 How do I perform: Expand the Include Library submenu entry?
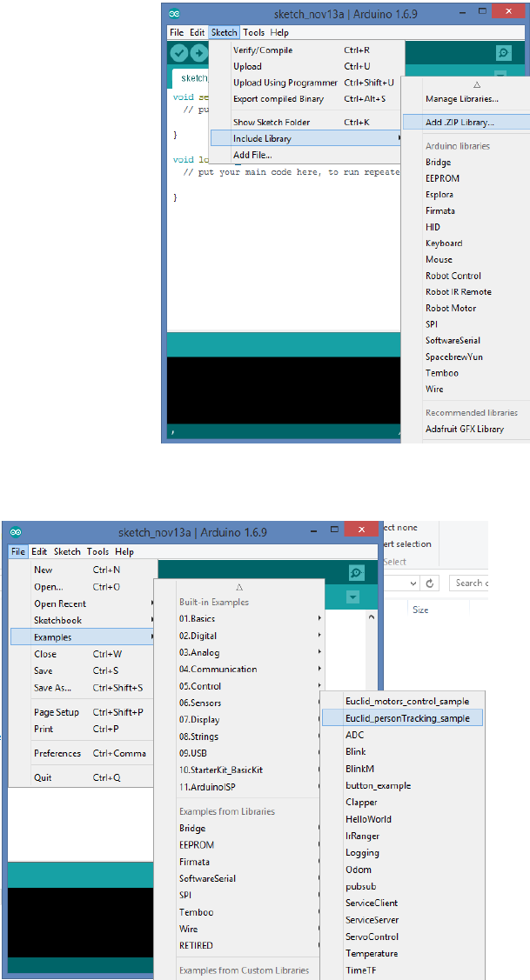(306, 138)
